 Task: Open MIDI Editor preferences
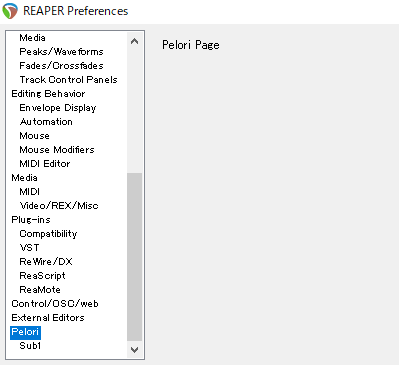click(45, 164)
